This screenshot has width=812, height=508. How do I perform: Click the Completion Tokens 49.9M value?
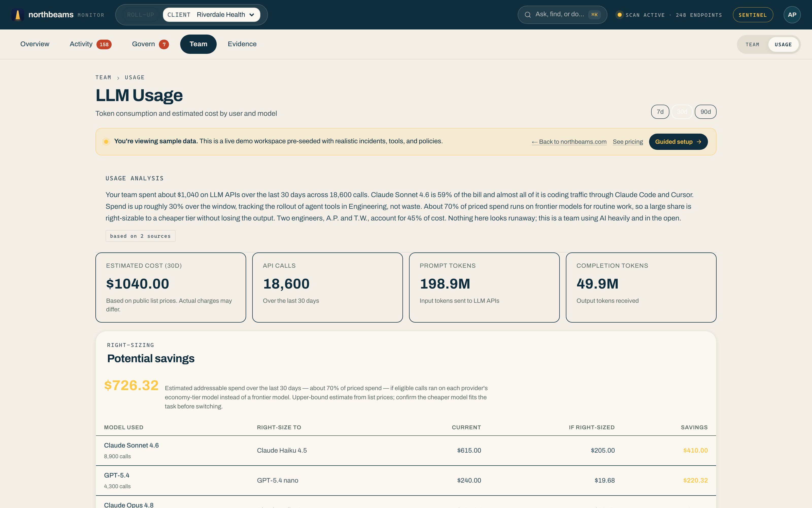[597, 284]
